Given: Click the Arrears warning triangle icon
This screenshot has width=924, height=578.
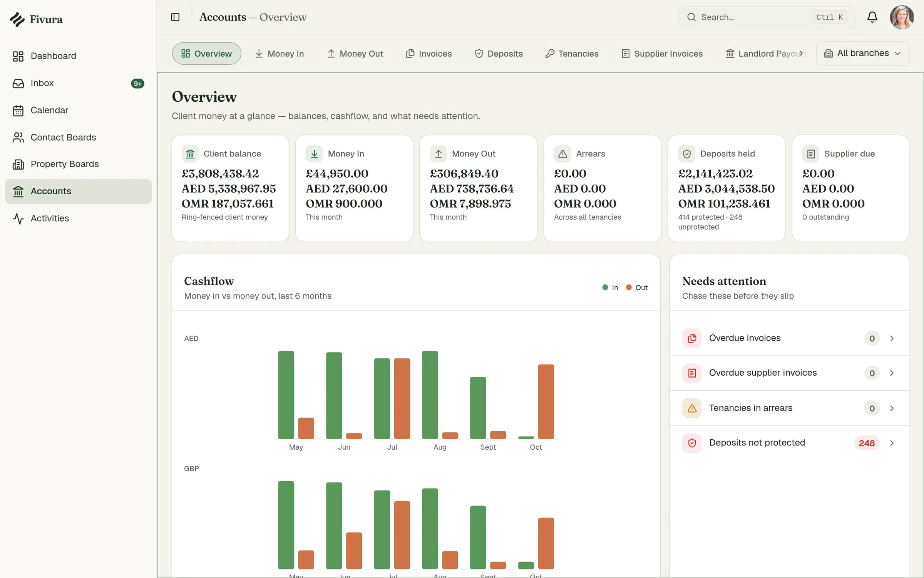Looking at the screenshot, I should (x=562, y=154).
